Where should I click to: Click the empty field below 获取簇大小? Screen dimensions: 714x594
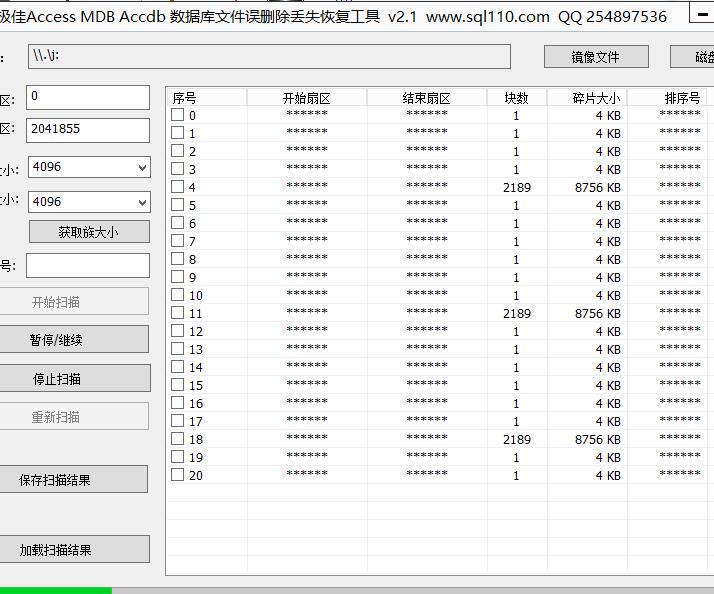[88, 266]
